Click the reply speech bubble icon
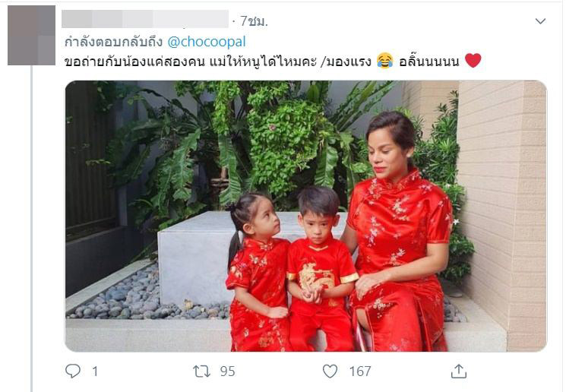This screenshot has height=392, width=566. pos(73,371)
